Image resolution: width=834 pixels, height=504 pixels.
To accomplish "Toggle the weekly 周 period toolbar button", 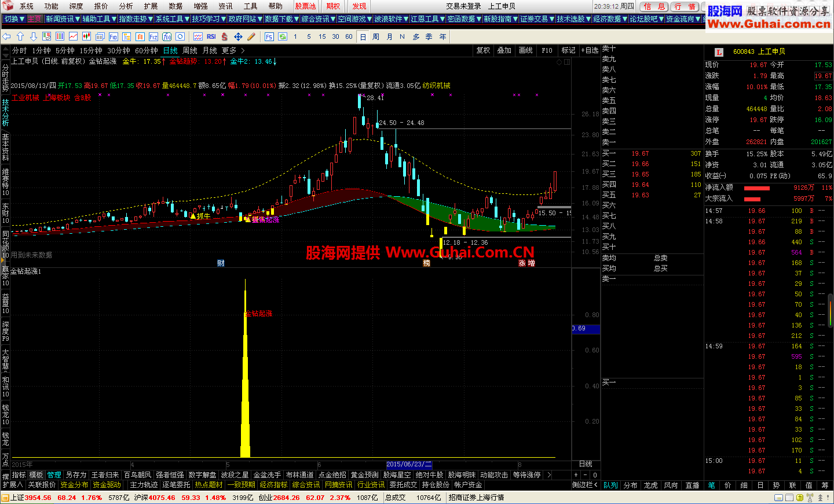I will [376, 36].
